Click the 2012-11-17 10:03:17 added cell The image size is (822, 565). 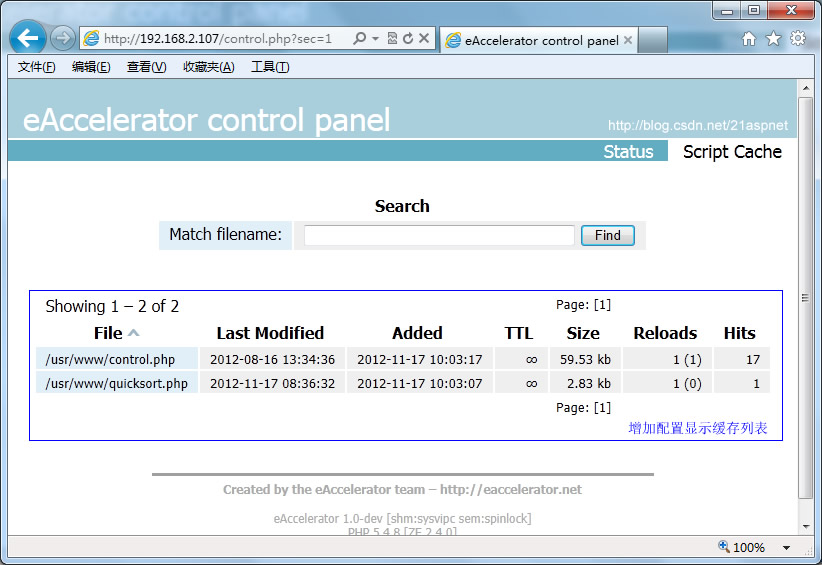tap(419, 360)
